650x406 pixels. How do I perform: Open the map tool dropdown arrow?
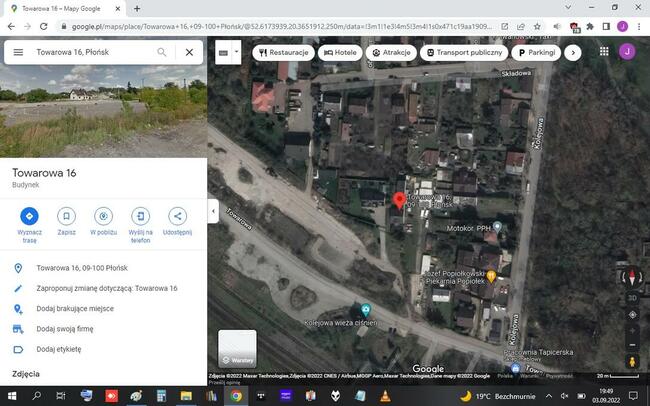(x=237, y=52)
